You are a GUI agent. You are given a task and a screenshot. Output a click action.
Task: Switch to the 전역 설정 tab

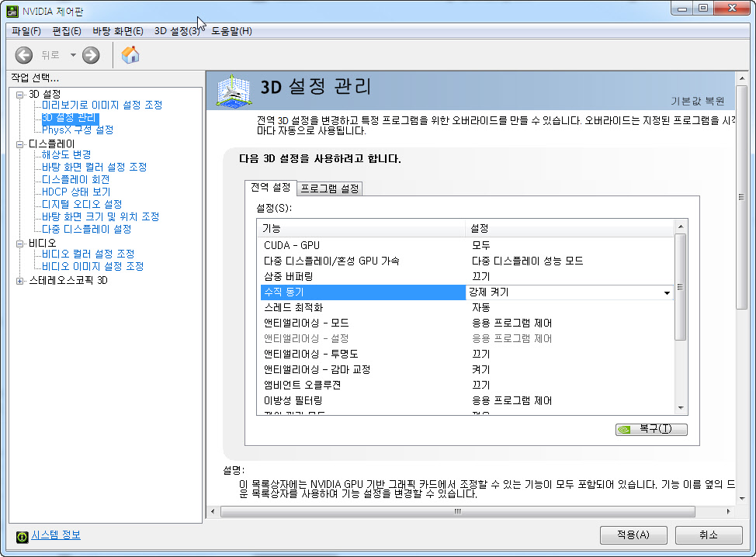pos(270,188)
